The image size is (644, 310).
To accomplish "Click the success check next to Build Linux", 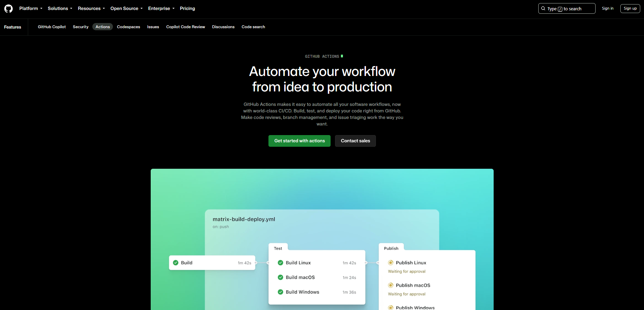I will 280,263.
